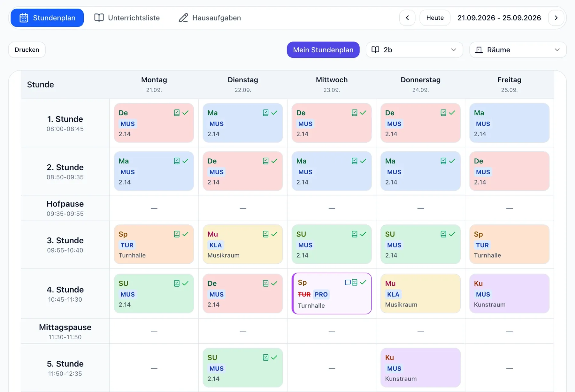Click the checklist icon on Monday 4. Stunde SU
Screen dimensions: 575x392
[177, 283]
